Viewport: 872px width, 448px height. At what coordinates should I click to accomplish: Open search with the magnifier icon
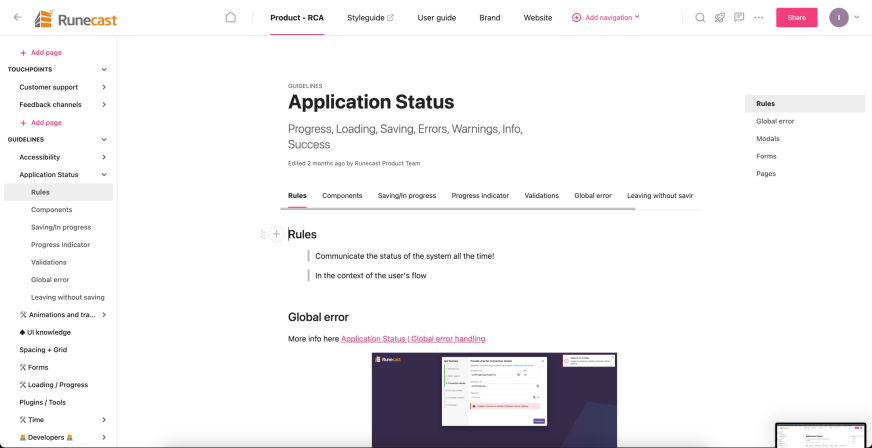pos(700,17)
